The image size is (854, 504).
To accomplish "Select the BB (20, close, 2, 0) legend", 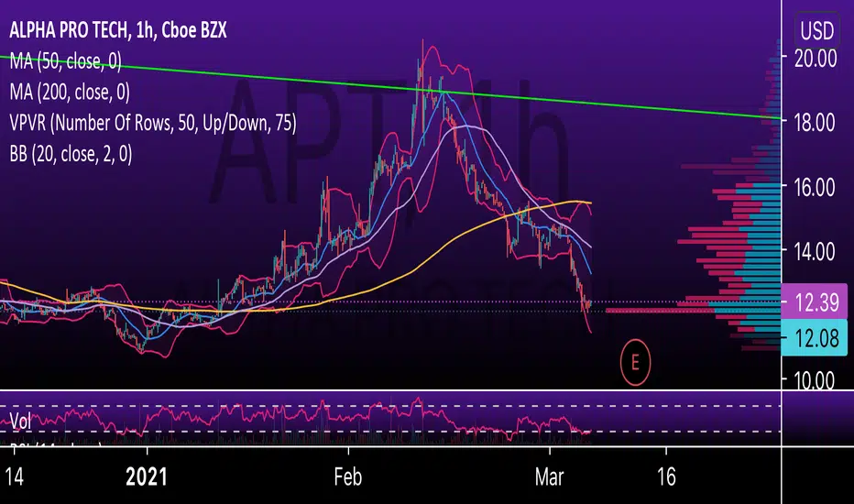I will click(x=71, y=154).
